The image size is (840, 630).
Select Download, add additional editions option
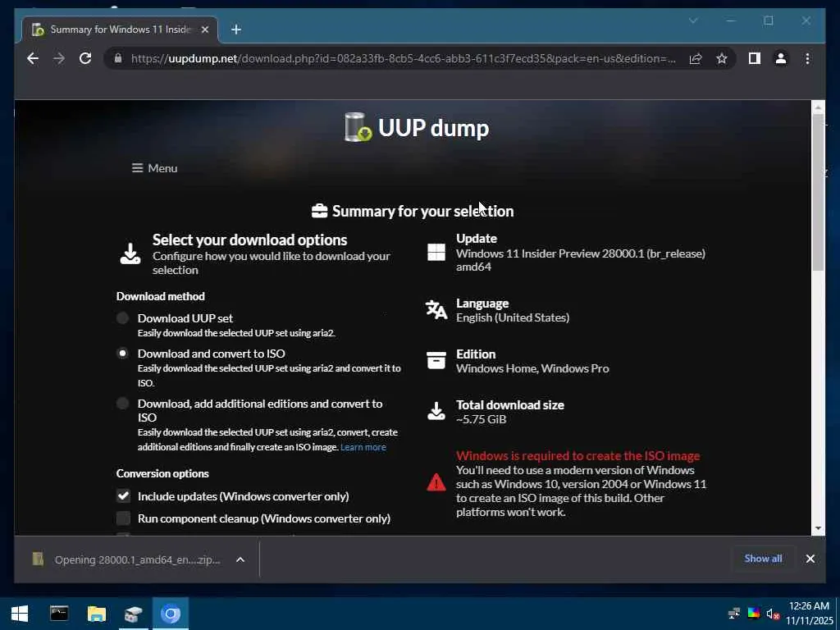[123, 404]
